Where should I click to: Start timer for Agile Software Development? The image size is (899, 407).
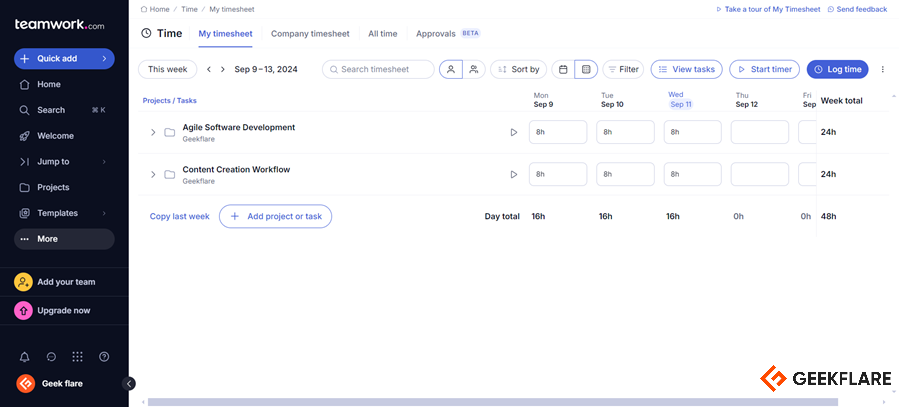(514, 132)
